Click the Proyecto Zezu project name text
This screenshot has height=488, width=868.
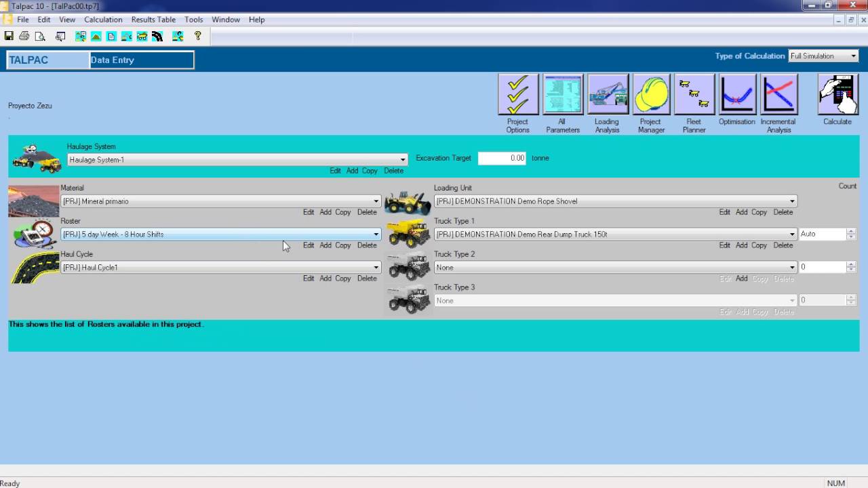30,106
